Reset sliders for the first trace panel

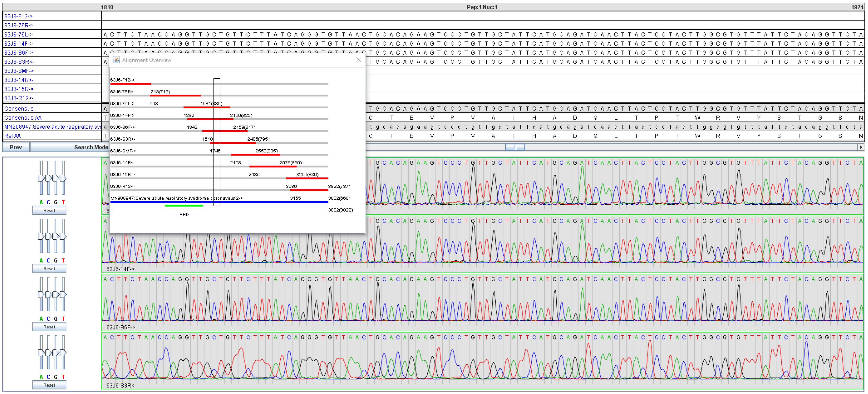pos(49,211)
